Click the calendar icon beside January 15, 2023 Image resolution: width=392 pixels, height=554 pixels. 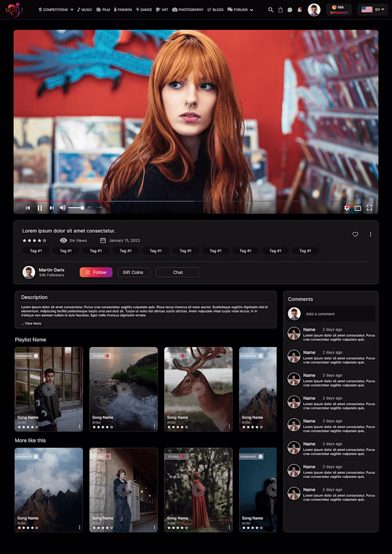click(103, 240)
